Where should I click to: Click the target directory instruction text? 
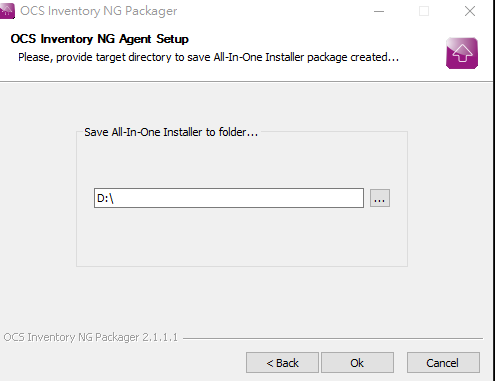(x=208, y=57)
